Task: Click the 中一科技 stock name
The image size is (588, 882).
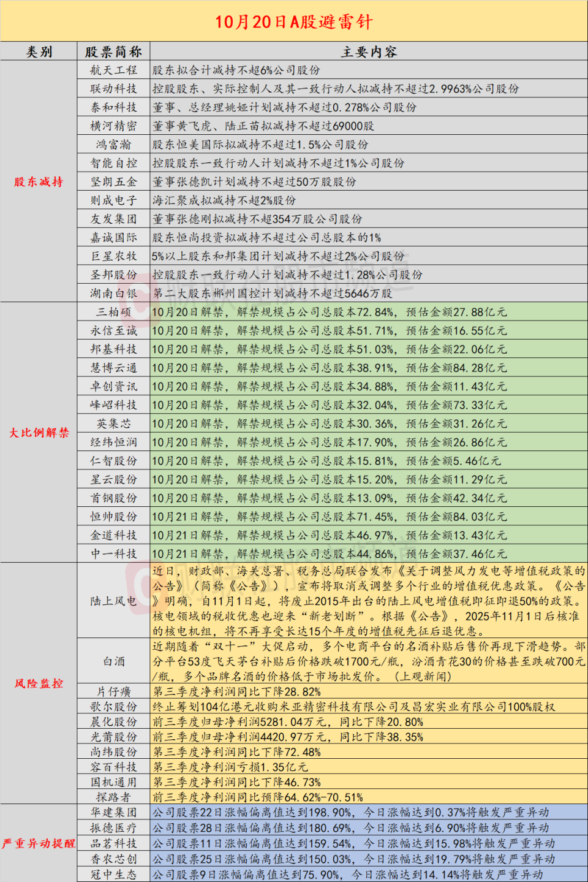Action: pyautogui.click(x=113, y=553)
